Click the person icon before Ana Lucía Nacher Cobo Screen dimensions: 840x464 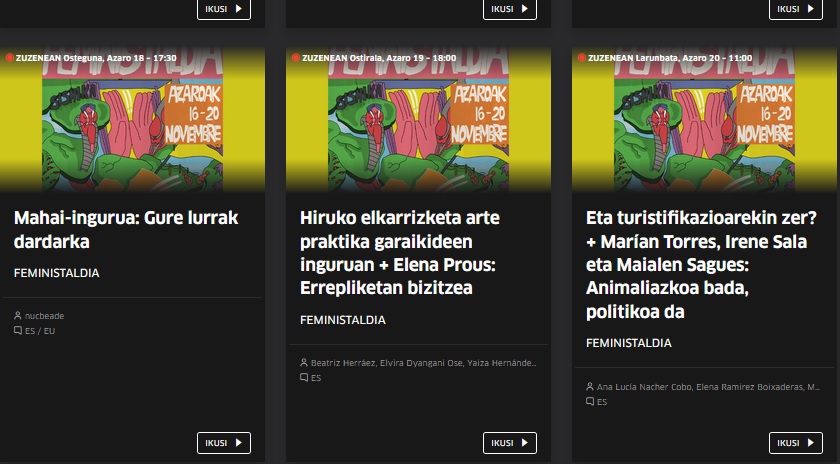click(590, 386)
